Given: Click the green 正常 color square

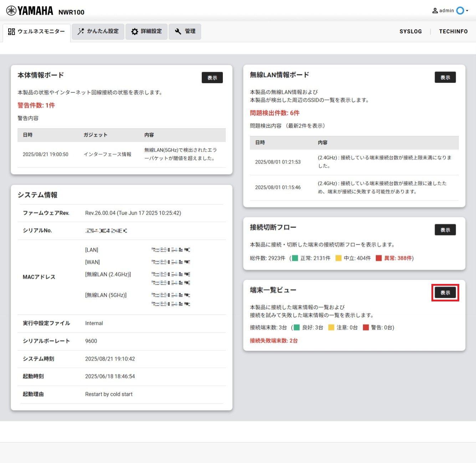Looking at the screenshot, I should coord(295,258).
